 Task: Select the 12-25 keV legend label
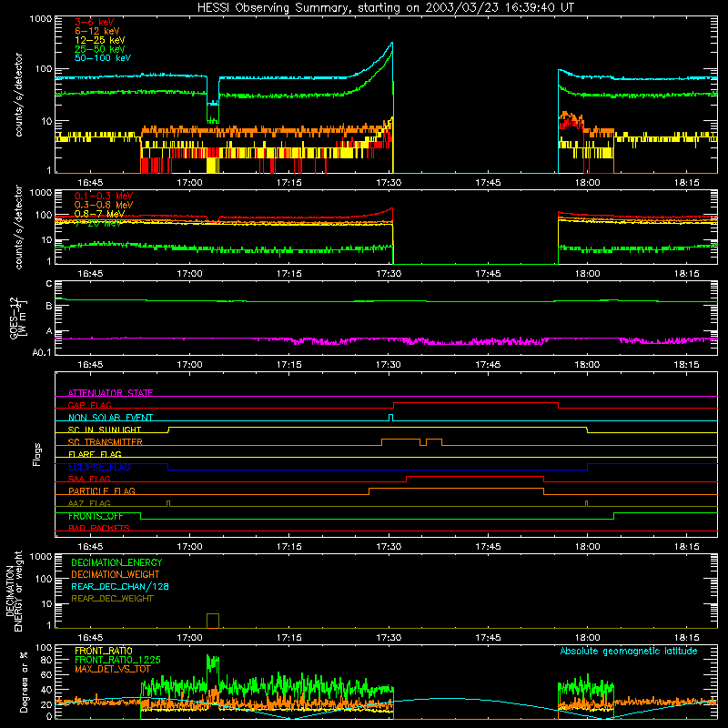coord(100,40)
